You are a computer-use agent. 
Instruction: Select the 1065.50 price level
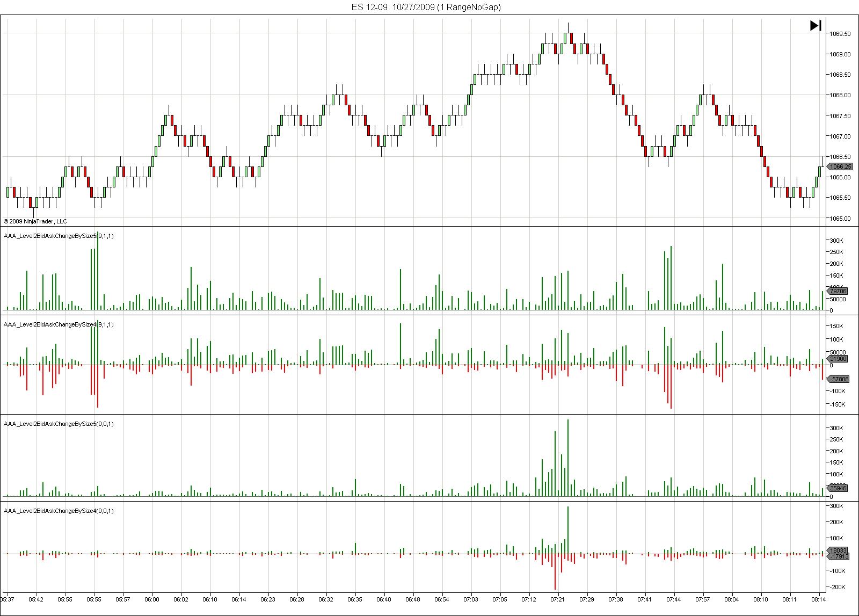coord(840,198)
